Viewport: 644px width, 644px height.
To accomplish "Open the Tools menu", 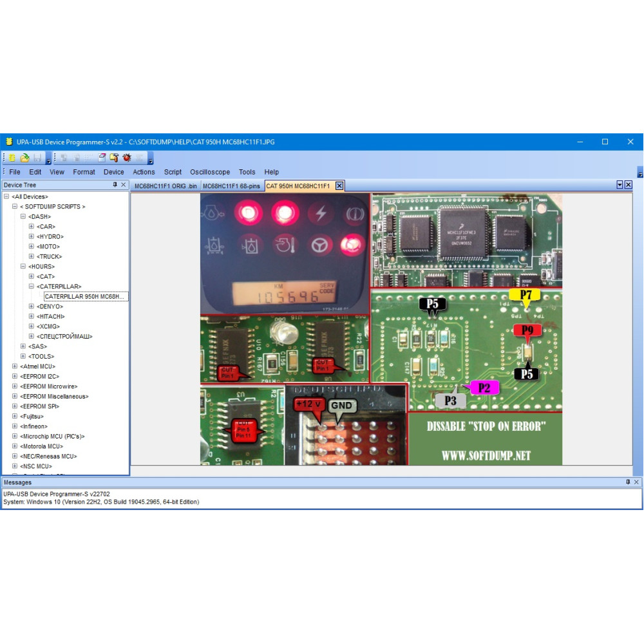I will click(247, 172).
